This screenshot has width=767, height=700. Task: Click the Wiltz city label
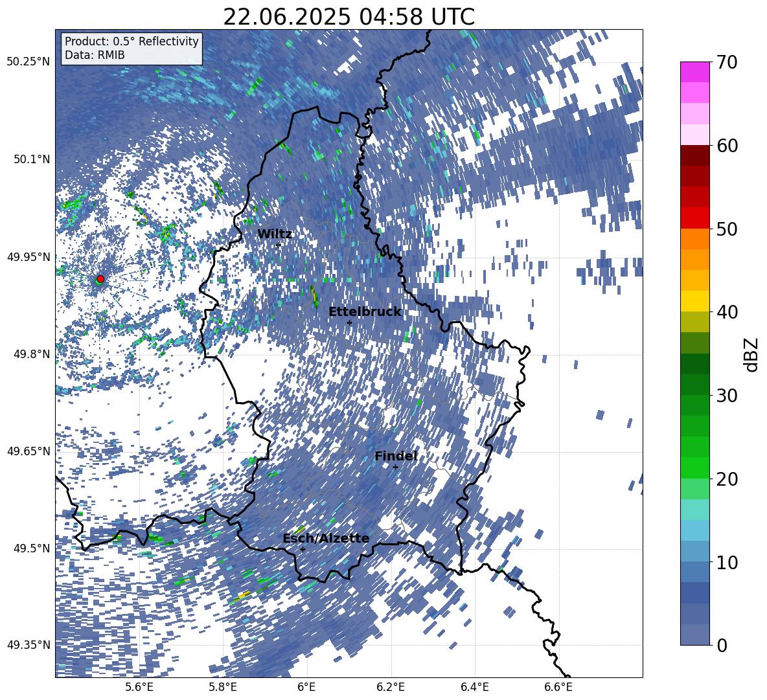coord(275,234)
